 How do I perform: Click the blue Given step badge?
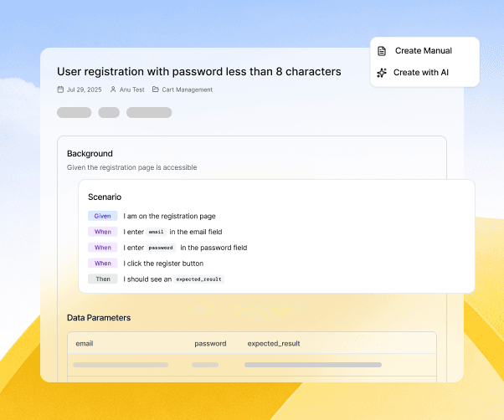pyautogui.click(x=102, y=216)
